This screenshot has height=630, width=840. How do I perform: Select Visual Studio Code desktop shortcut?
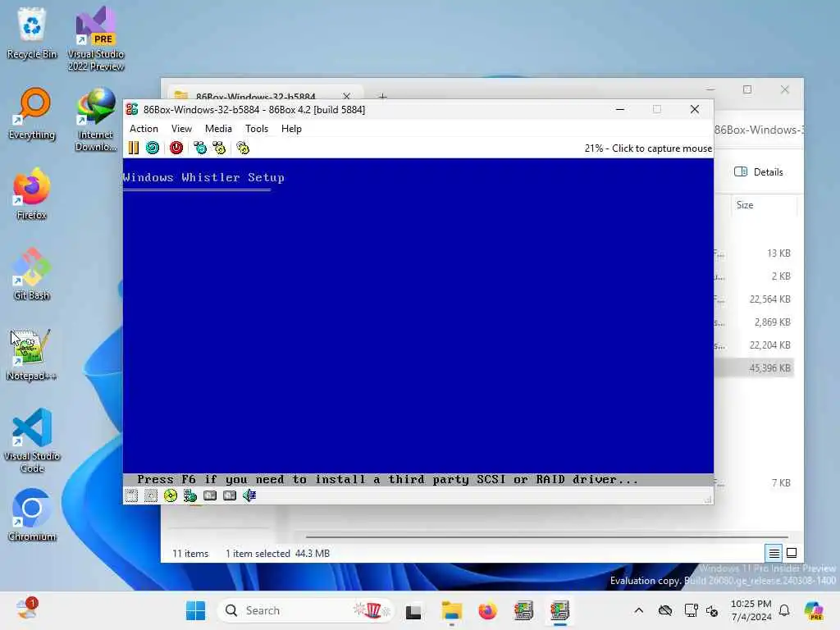(x=32, y=441)
